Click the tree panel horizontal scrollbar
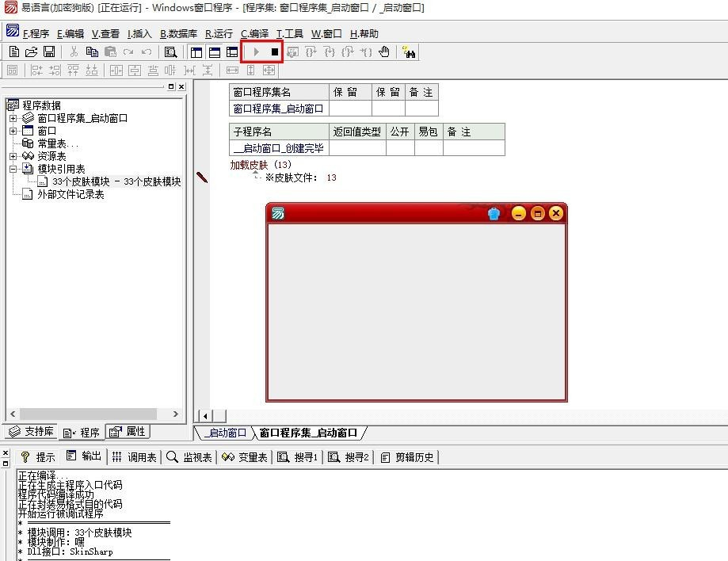The image size is (728, 561). 88,414
